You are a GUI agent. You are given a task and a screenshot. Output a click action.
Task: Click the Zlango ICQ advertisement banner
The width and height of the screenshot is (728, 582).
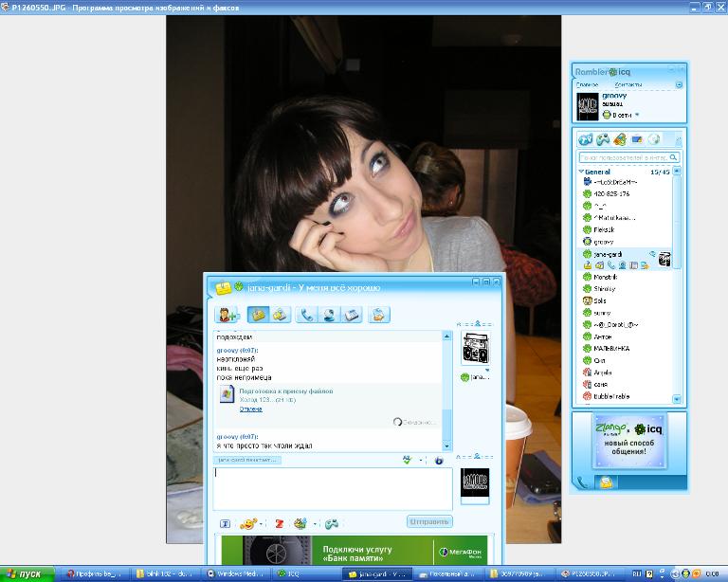coord(628,441)
